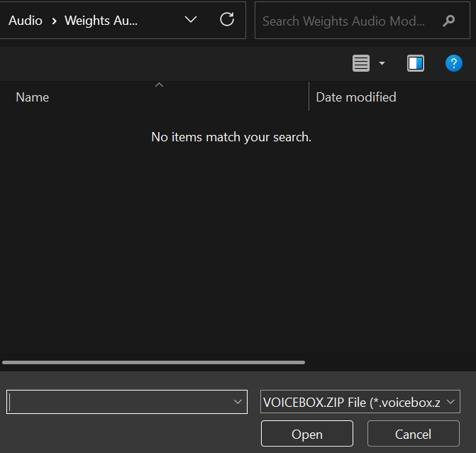Expand the view options dropdown arrow
476x453 pixels.
[x=382, y=63]
